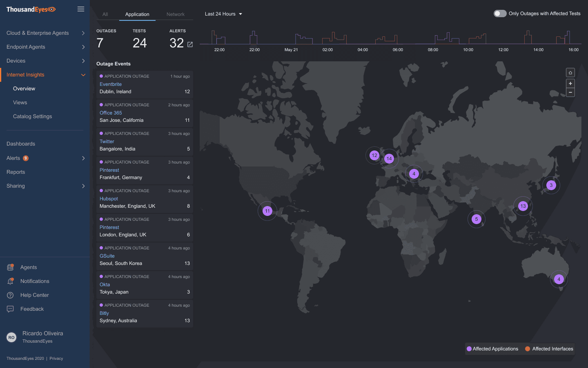
Task: Open the Eventbrite outage link
Action: (111, 84)
